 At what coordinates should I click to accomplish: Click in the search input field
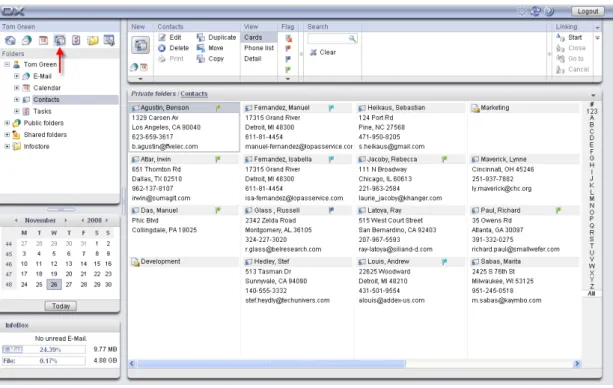[328, 38]
